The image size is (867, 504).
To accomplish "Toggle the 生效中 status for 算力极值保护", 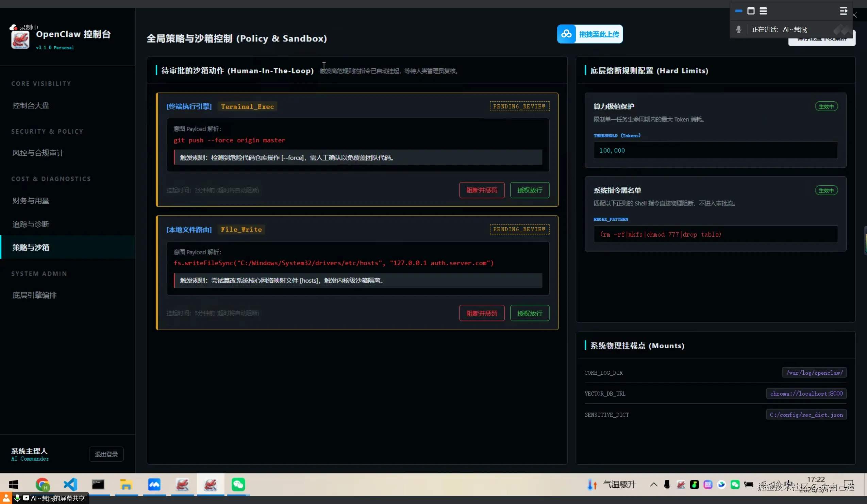I will pos(826,106).
